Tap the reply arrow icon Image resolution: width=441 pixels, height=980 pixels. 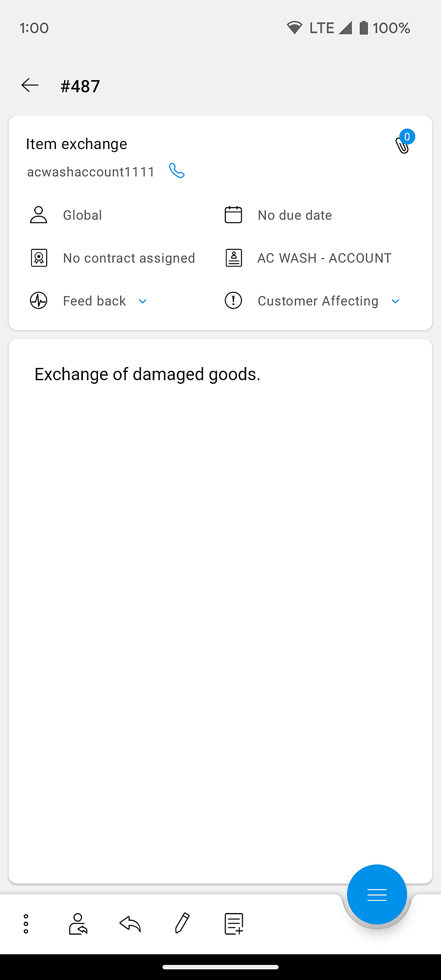pyautogui.click(x=130, y=924)
